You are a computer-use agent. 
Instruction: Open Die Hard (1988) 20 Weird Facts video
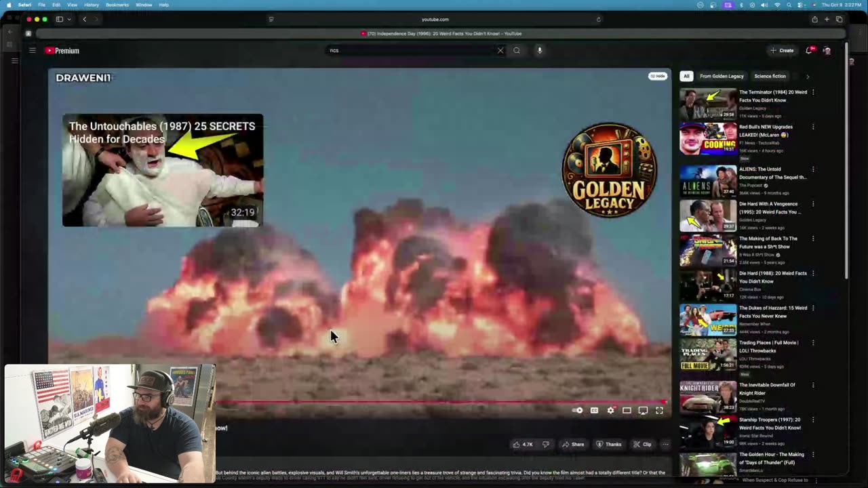tap(773, 277)
